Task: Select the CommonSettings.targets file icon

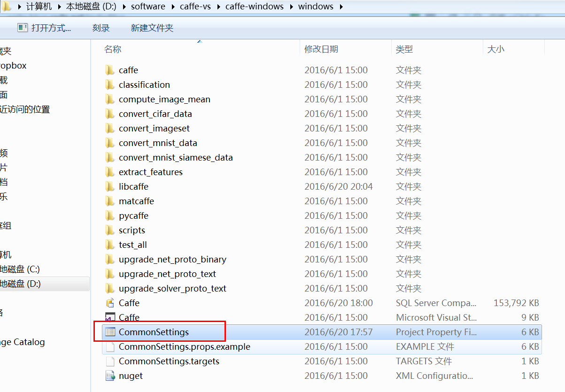Action: (110, 361)
